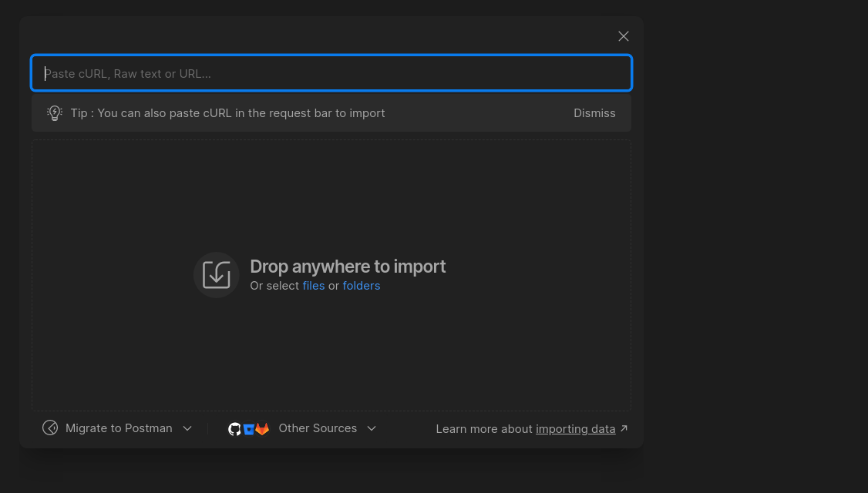Image resolution: width=868 pixels, height=493 pixels.
Task: Click the paste cURL text input field
Action: pyautogui.click(x=331, y=74)
